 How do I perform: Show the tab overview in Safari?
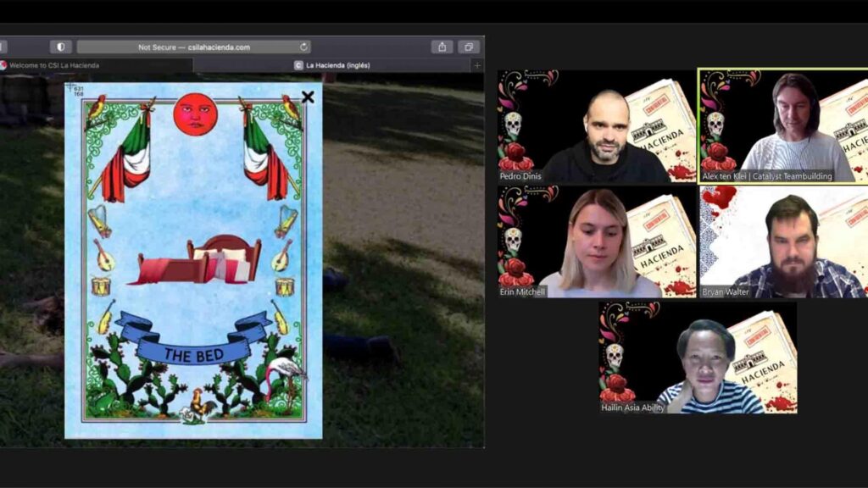[x=469, y=47]
